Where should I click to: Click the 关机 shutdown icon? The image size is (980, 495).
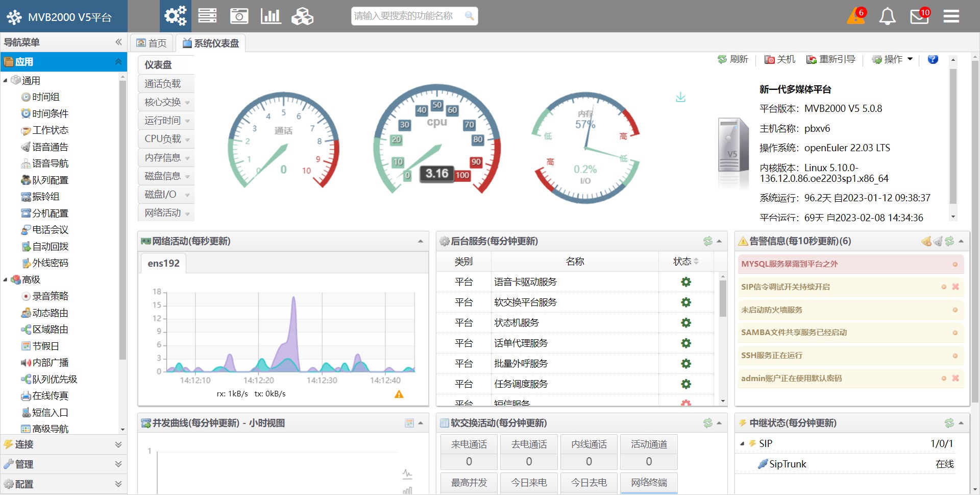(769, 59)
